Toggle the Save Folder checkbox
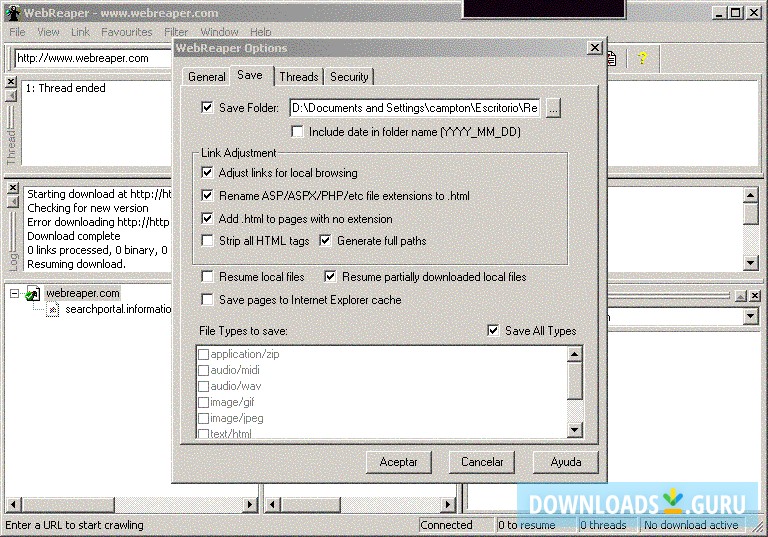The height and width of the screenshot is (537, 768). [x=207, y=107]
